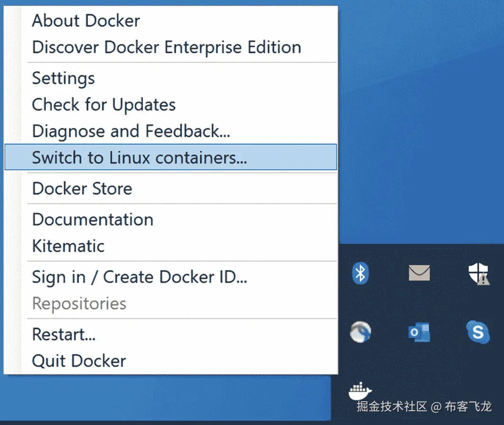Click the grey globe tray icon
The height and width of the screenshot is (425, 504).
coord(360,332)
